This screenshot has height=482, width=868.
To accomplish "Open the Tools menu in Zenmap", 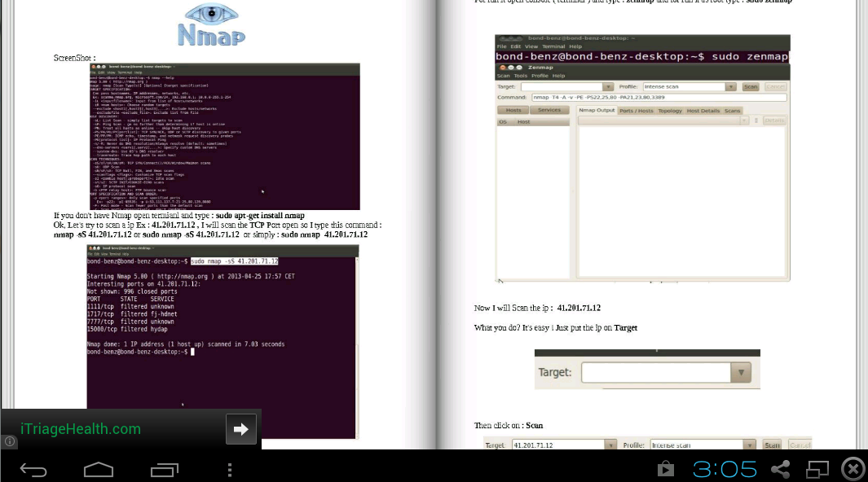I will (520, 76).
